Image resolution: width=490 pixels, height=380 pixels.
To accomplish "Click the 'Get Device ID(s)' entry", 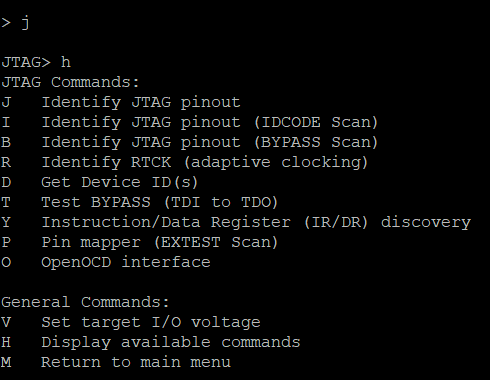I will coord(100,182).
